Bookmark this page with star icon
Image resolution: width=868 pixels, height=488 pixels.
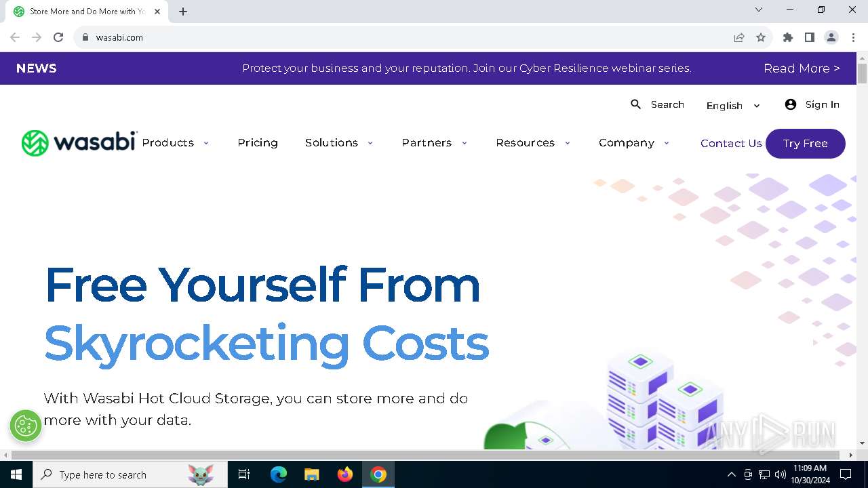click(761, 37)
